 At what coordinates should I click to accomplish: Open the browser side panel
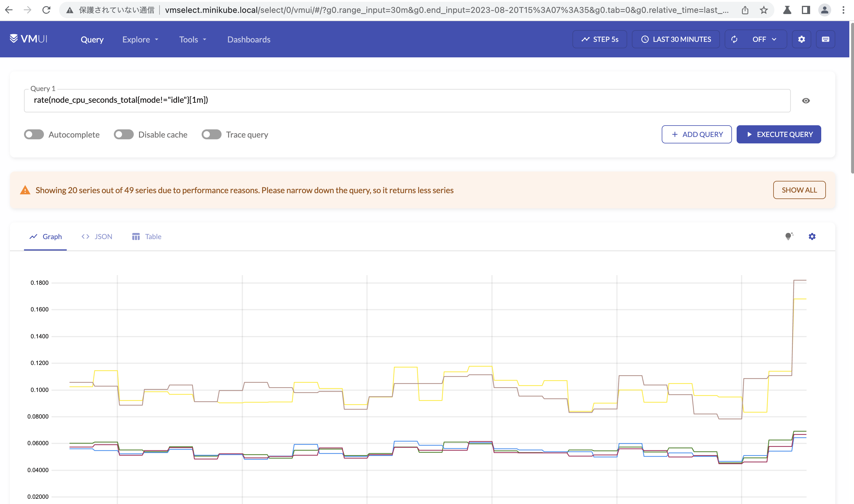coord(806,10)
